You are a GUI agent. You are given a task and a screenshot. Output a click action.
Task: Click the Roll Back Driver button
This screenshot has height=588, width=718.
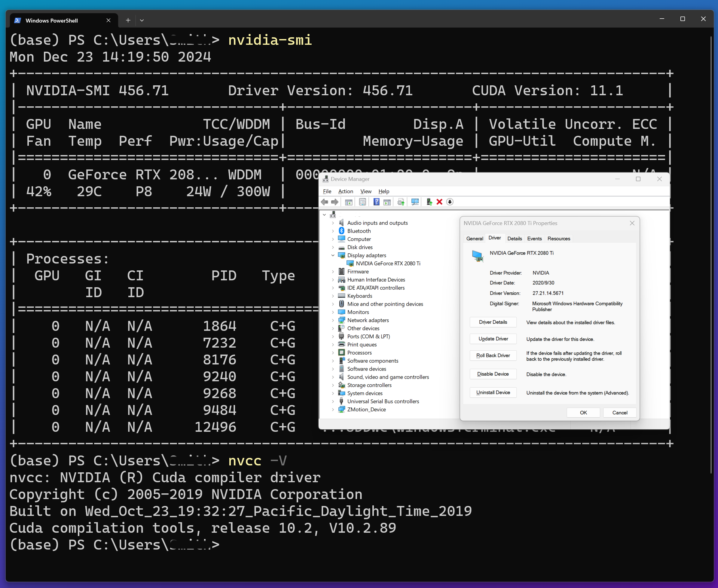point(493,355)
